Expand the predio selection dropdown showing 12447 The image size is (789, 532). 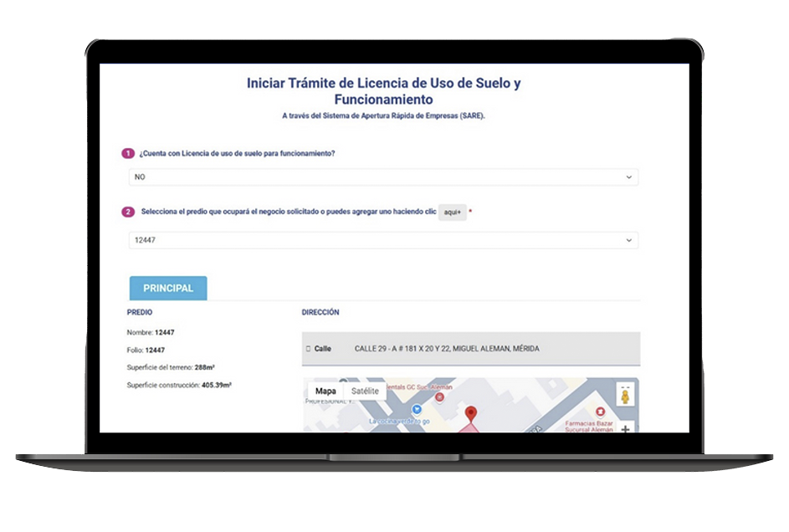(382, 241)
